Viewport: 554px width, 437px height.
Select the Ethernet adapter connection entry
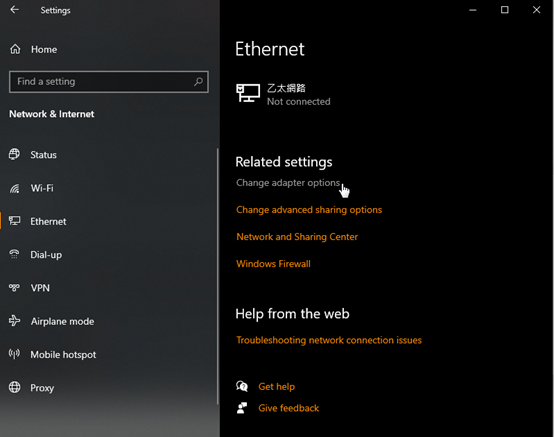283,95
